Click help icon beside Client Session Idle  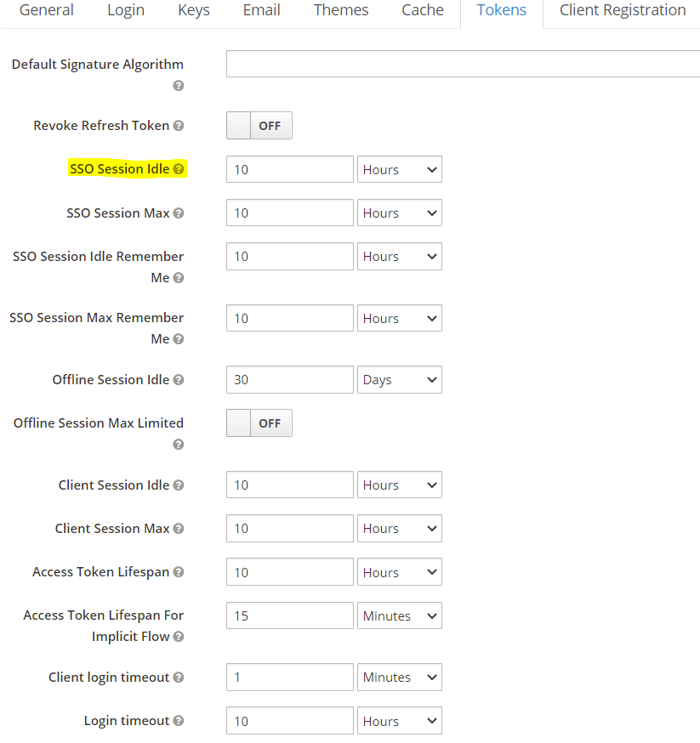coord(179,485)
